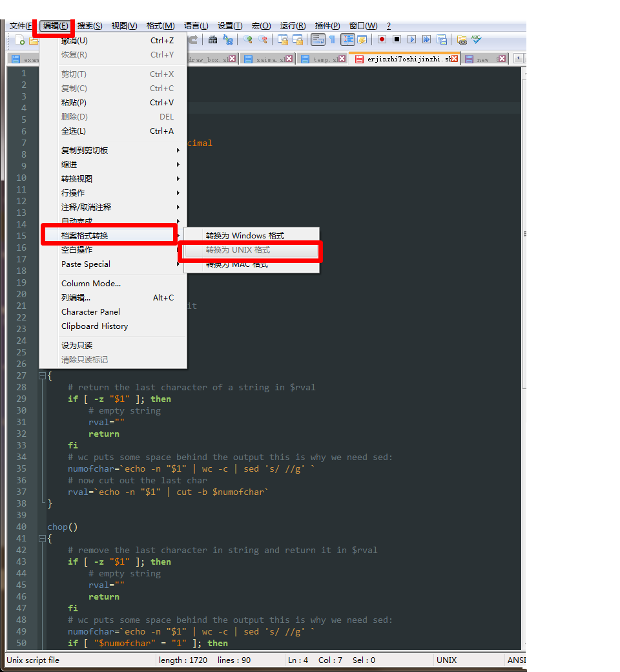The image size is (620, 672).
Task: Choose 列编辑... column editor entry
Action: pyautogui.click(x=113, y=297)
